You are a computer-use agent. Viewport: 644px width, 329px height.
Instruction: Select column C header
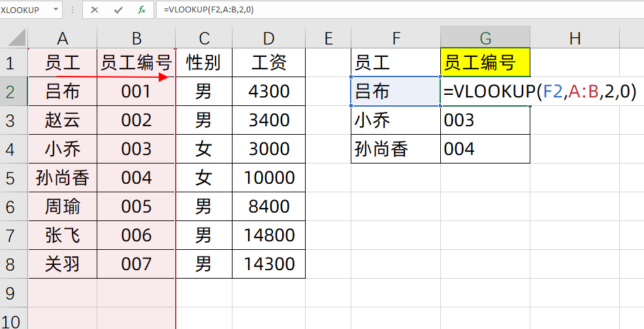click(204, 38)
